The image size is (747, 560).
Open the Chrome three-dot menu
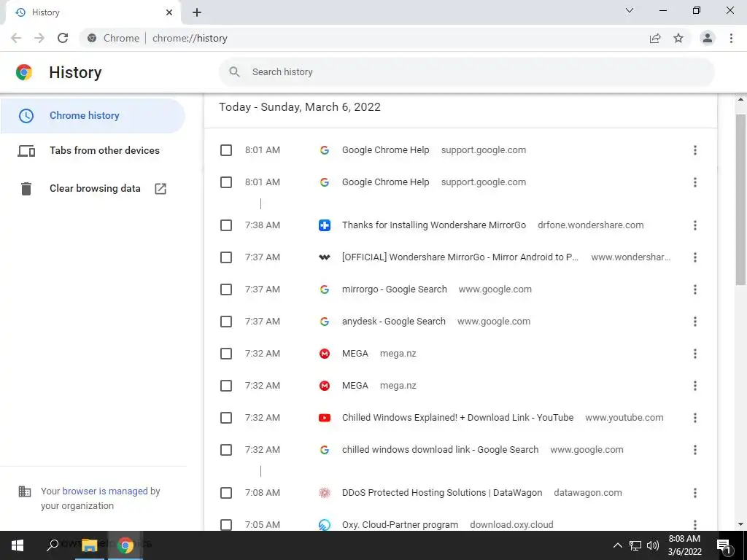click(731, 38)
